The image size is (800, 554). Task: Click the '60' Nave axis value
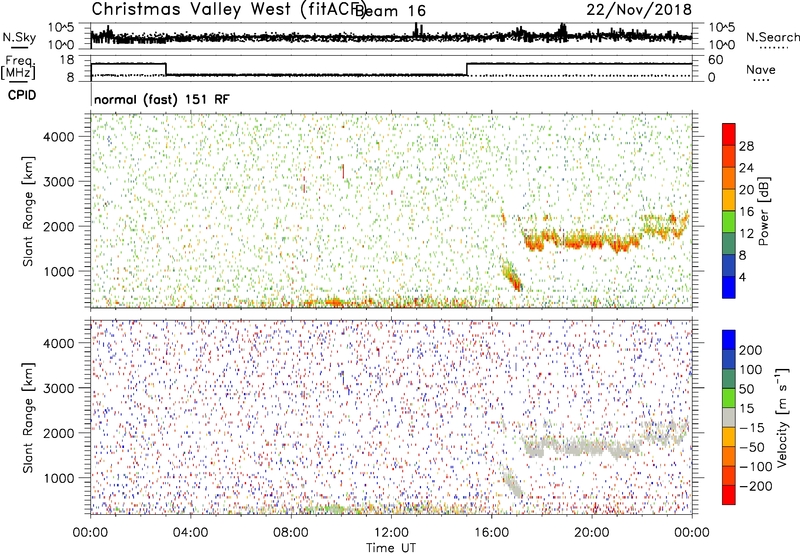715,60
